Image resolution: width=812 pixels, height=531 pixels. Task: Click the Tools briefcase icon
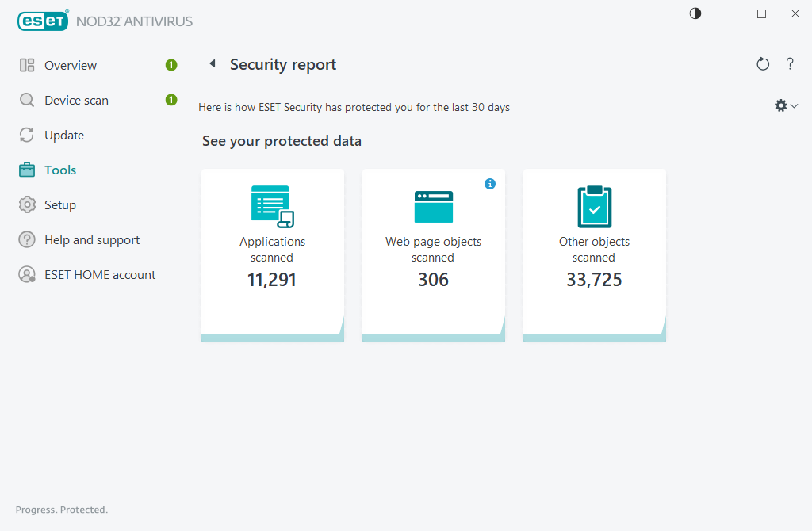[27, 170]
